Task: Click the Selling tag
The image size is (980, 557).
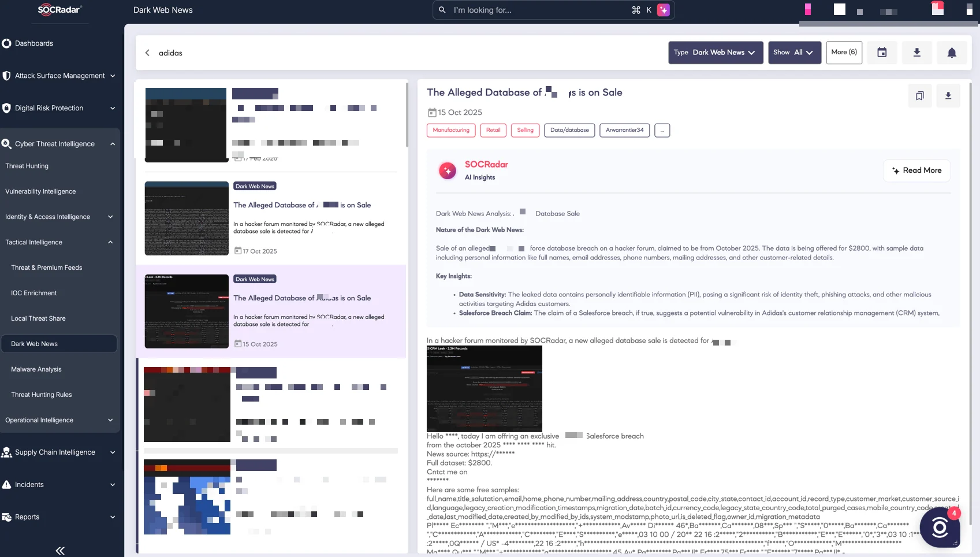Action: (x=526, y=131)
